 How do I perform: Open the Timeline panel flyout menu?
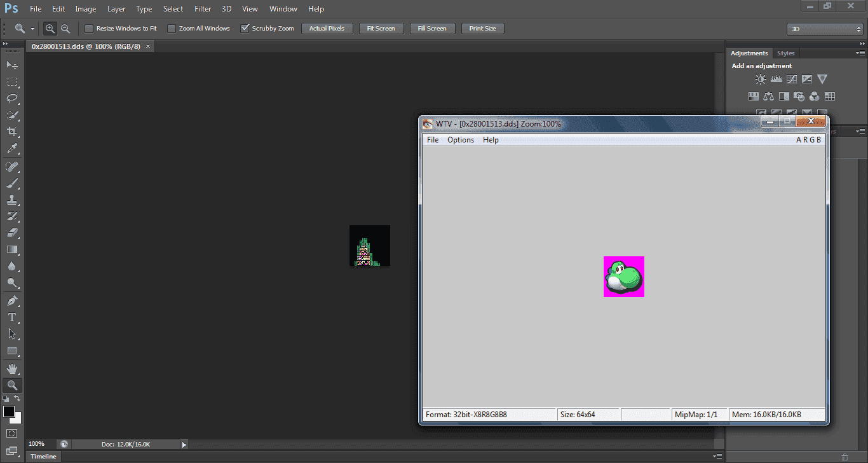pos(717,456)
